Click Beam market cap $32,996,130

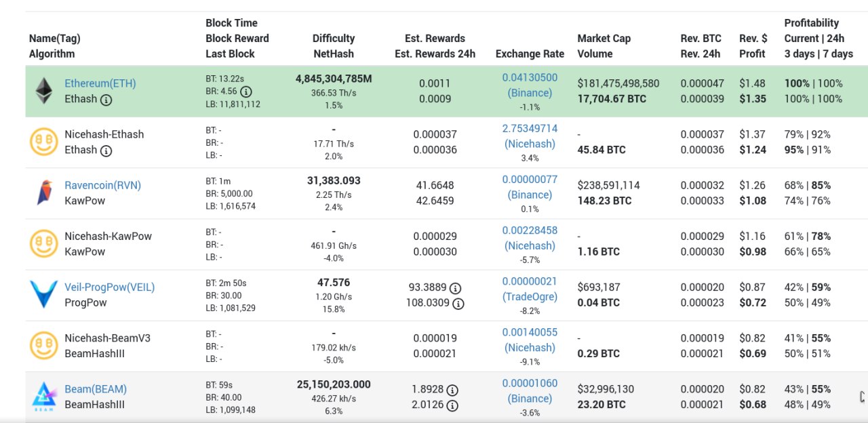(606, 389)
